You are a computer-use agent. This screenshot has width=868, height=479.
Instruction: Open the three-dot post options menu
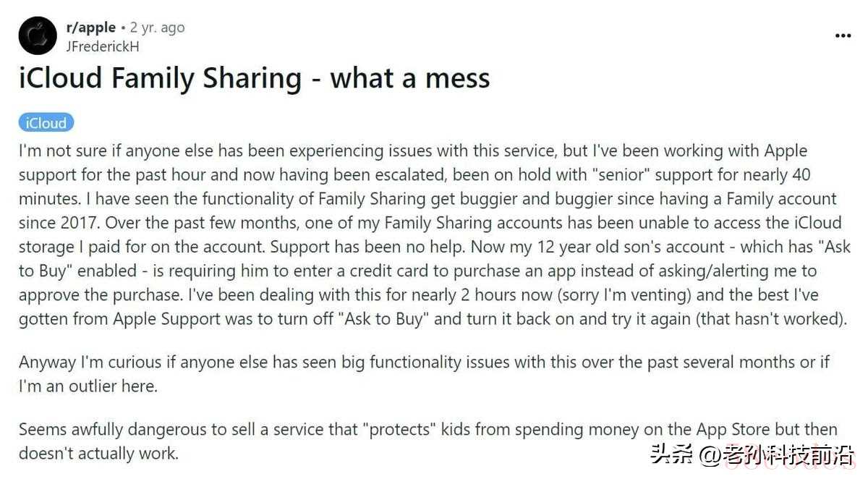pos(843,35)
